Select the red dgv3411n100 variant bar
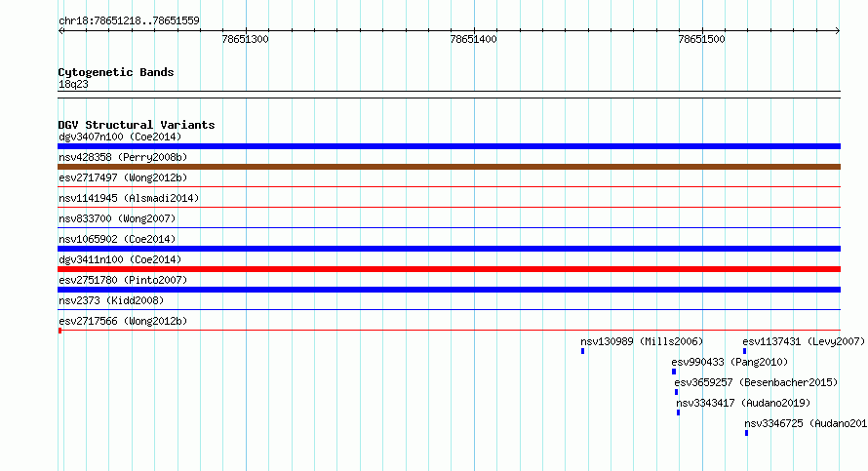The height and width of the screenshot is (471, 868). pyautogui.click(x=449, y=269)
